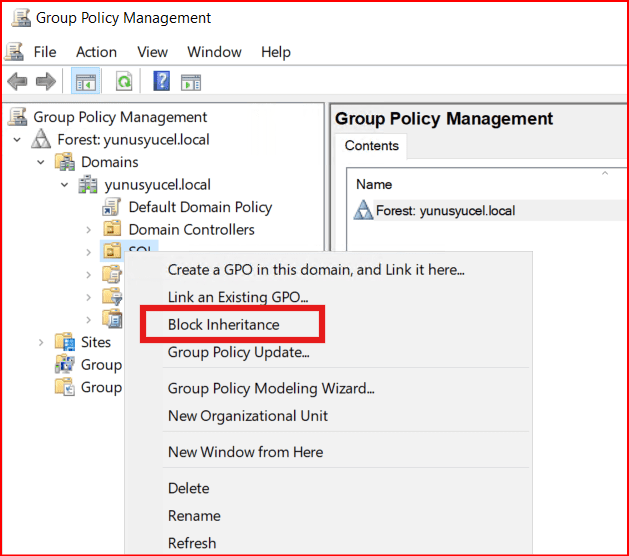
Task: Select the Default Domain Policy GPO icon
Action: 112,208
